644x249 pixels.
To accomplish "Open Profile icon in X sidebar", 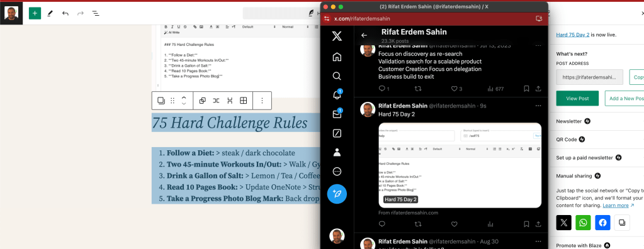I will [x=337, y=152].
